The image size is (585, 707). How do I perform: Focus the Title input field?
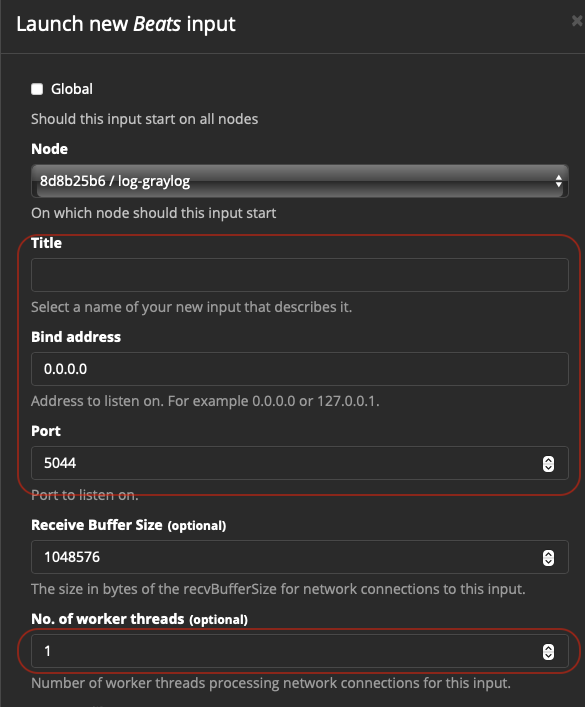click(x=299, y=275)
